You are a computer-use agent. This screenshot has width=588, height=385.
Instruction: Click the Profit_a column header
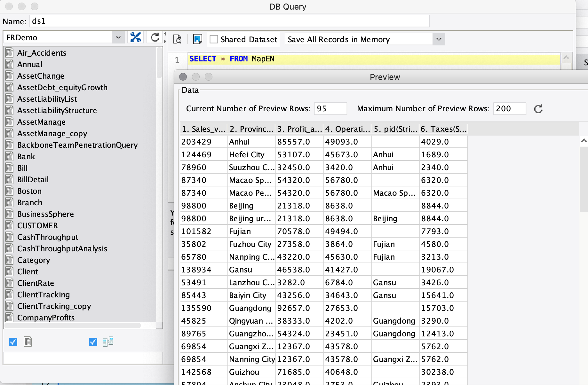point(299,129)
